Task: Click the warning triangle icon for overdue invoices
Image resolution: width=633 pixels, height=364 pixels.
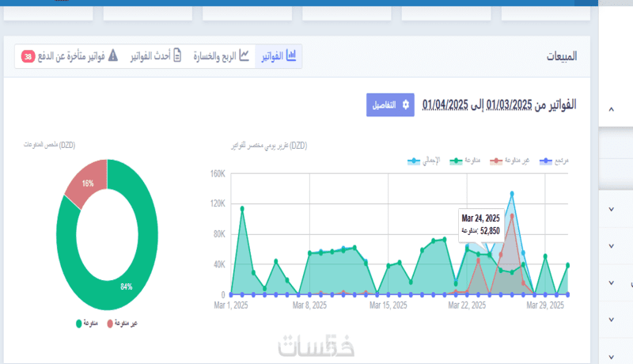Action: click(x=113, y=55)
